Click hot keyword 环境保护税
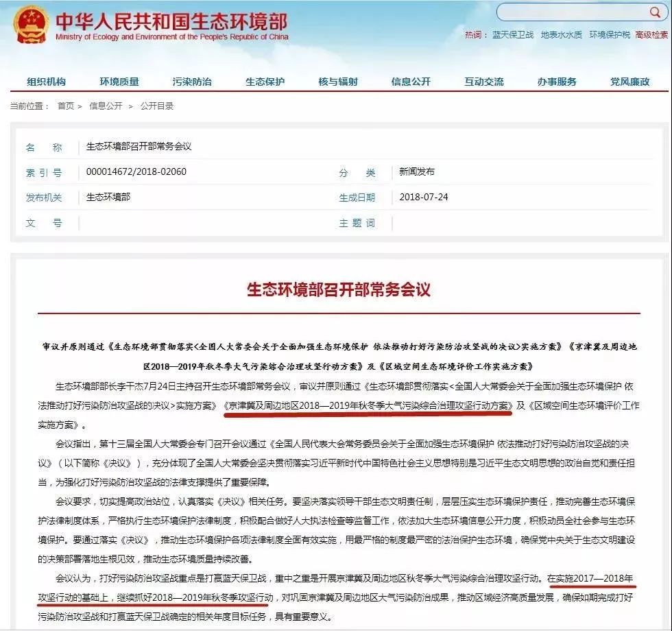This screenshot has height=631, width=672. point(610,35)
